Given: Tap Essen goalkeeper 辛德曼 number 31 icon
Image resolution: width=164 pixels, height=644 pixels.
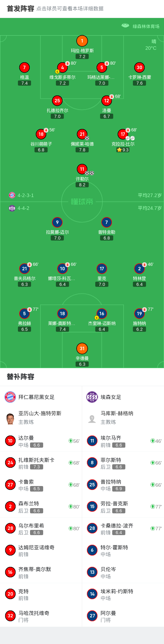Looking at the screenshot, I should 82,348.
